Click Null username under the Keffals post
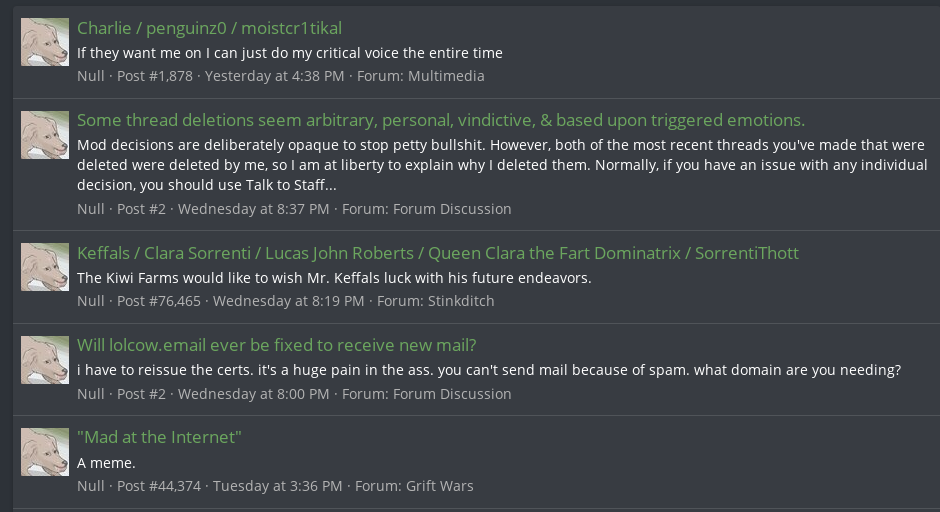The width and height of the screenshot is (940, 512). tap(91, 301)
